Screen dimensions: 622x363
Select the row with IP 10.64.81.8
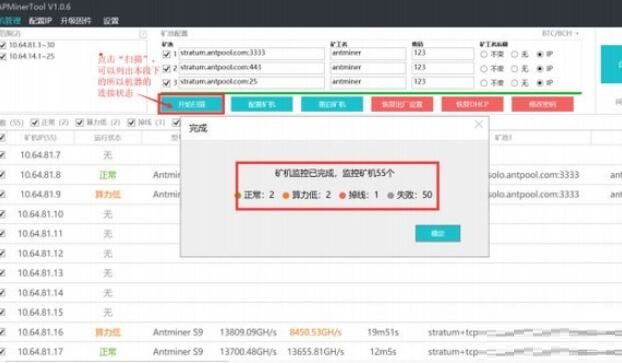click(3, 175)
